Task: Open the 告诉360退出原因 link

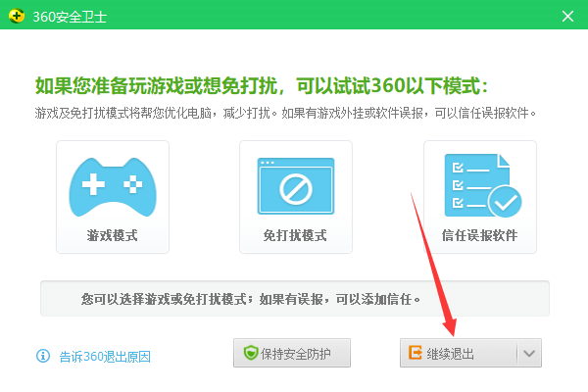Action: [x=105, y=357]
